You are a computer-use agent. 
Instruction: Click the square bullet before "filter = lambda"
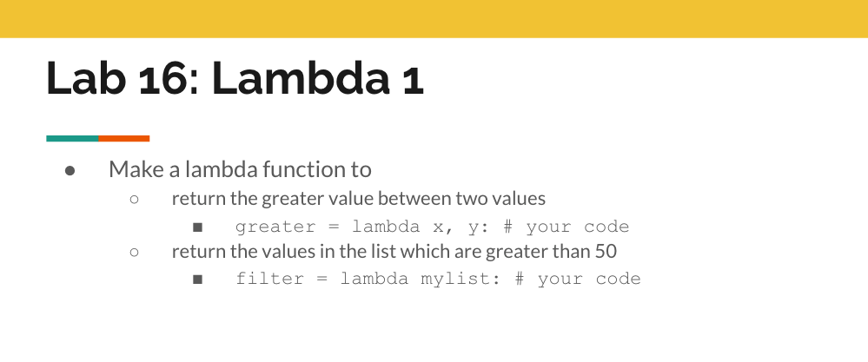197,280
